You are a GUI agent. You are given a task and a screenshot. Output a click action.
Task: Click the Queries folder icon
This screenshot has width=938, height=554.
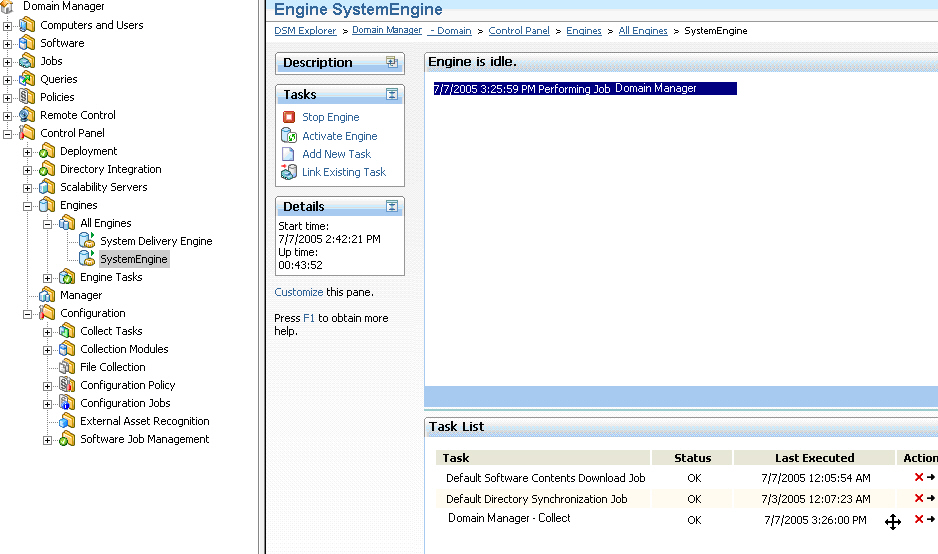(27, 78)
